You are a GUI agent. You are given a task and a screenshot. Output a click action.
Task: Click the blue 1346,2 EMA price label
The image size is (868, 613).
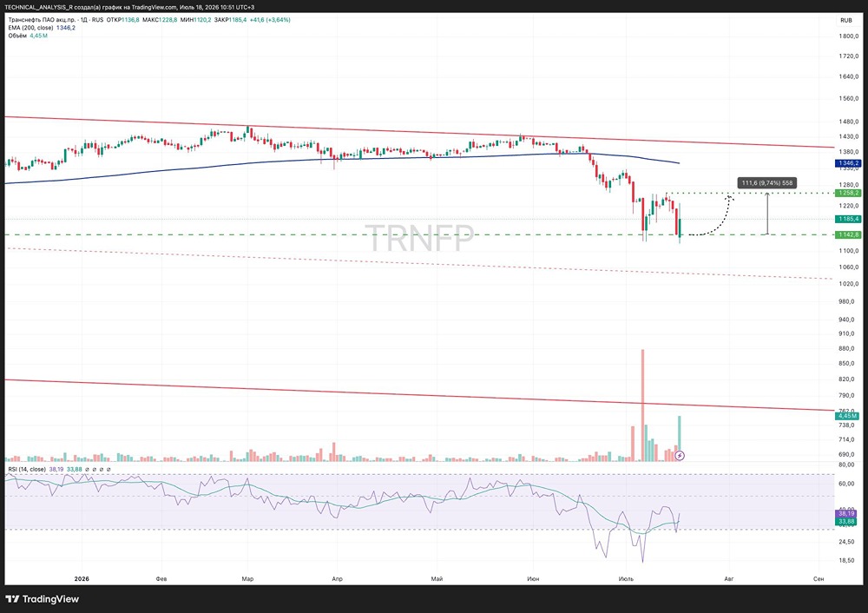click(848, 163)
